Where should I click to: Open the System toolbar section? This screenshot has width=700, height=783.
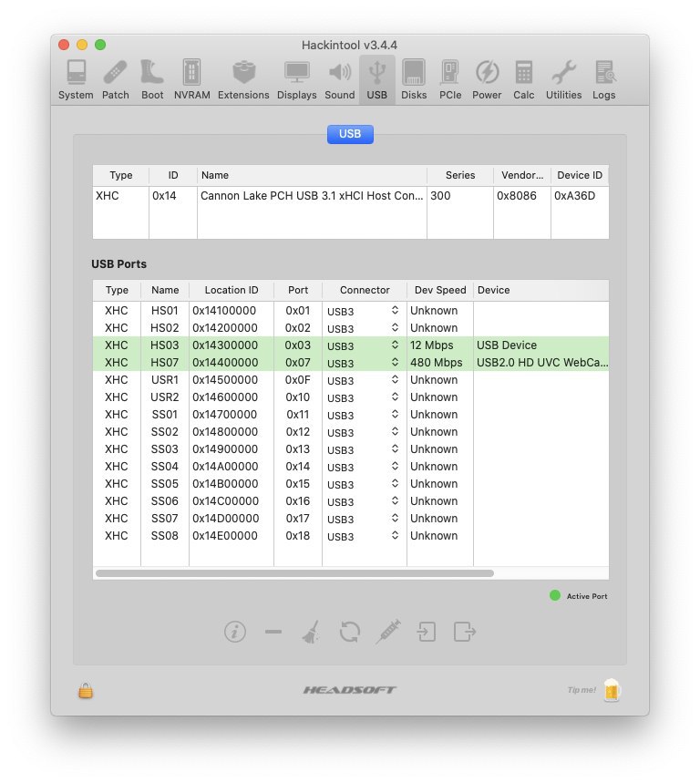pos(76,80)
